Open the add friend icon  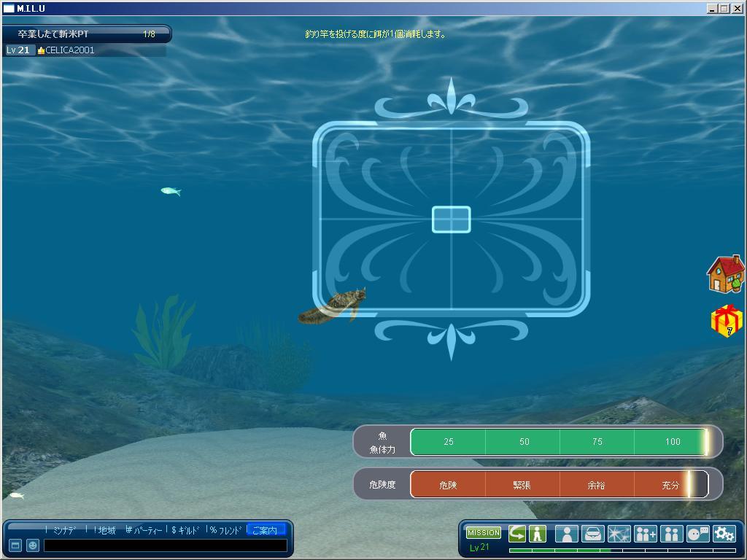tap(646, 534)
